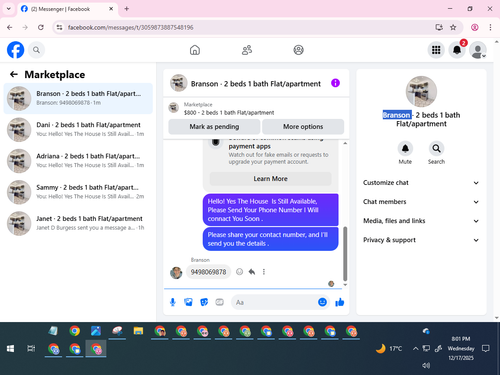500x375 pixels.
Task: Send a thumbs up like
Action: pos(340,302)
